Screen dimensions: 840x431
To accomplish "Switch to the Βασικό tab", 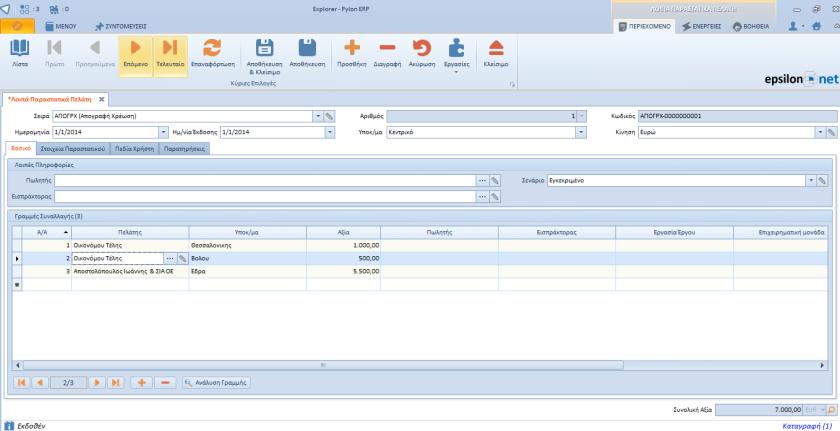I will tap(20, 149).
